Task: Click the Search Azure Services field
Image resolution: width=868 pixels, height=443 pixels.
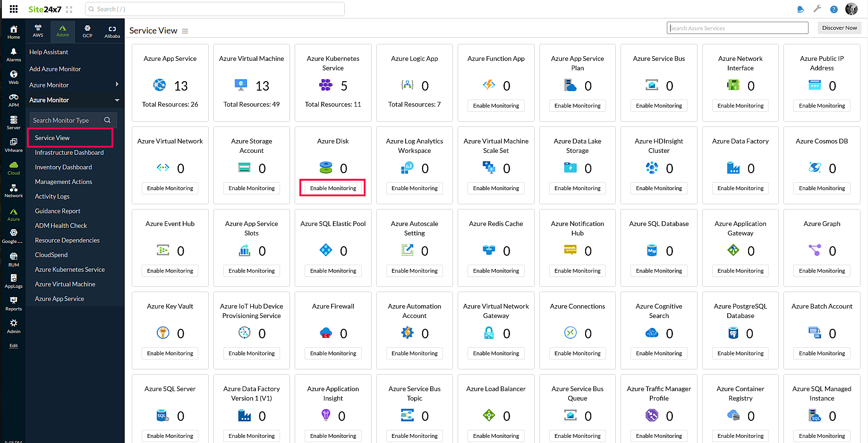Action: pyautogui.click(x=737, y=28)
